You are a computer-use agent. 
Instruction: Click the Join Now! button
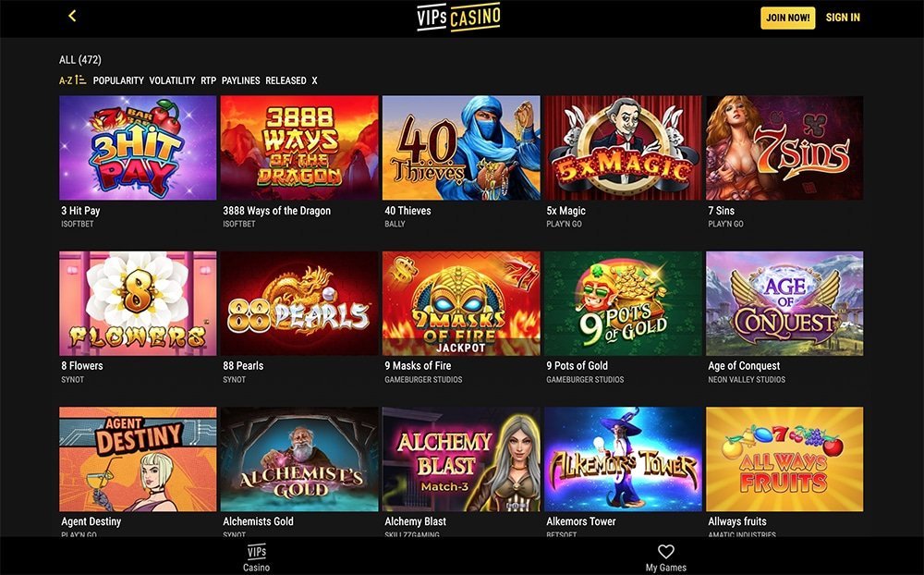pos(788,18)
